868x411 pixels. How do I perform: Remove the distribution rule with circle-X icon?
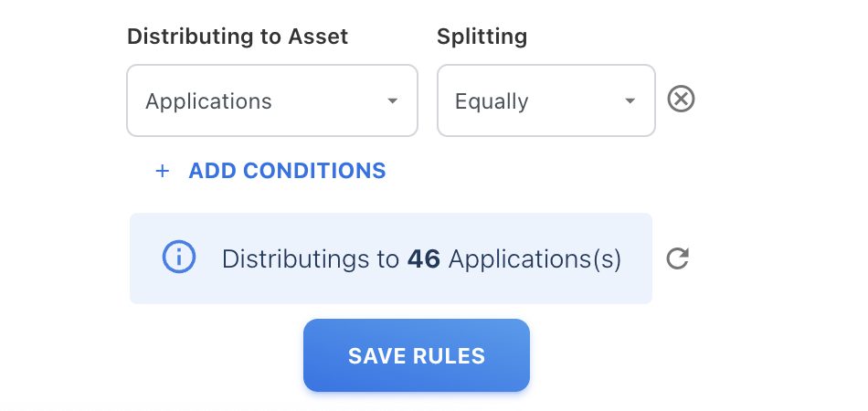(x=681, y=99)
